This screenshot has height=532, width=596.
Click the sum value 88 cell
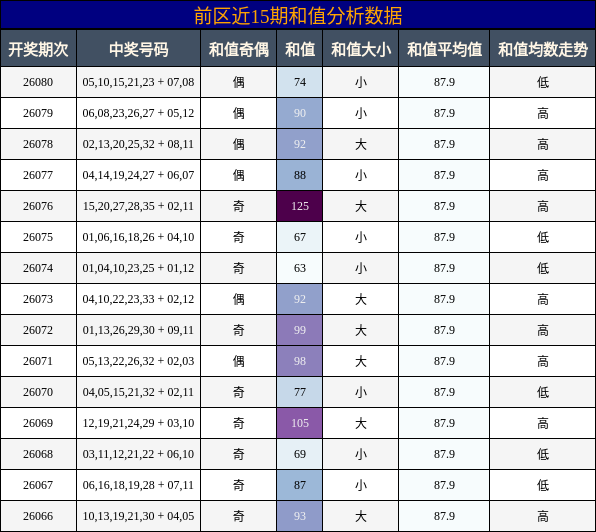pos(300,175)
